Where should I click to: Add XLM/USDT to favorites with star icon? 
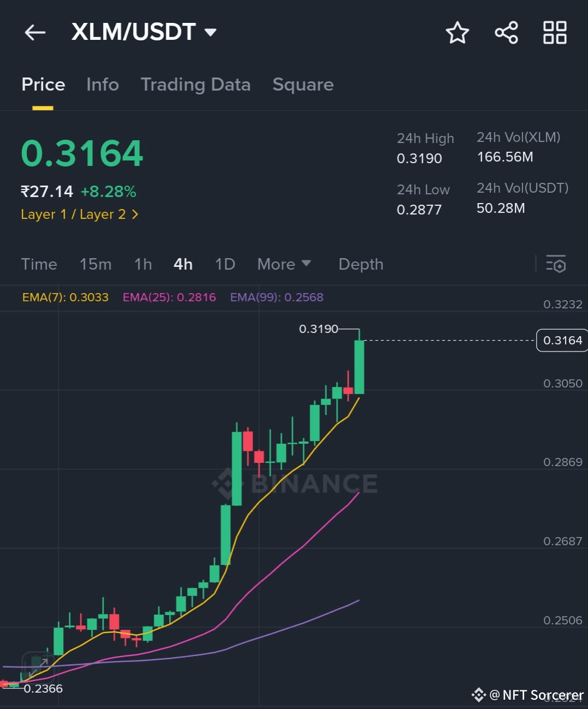(457, 33)
